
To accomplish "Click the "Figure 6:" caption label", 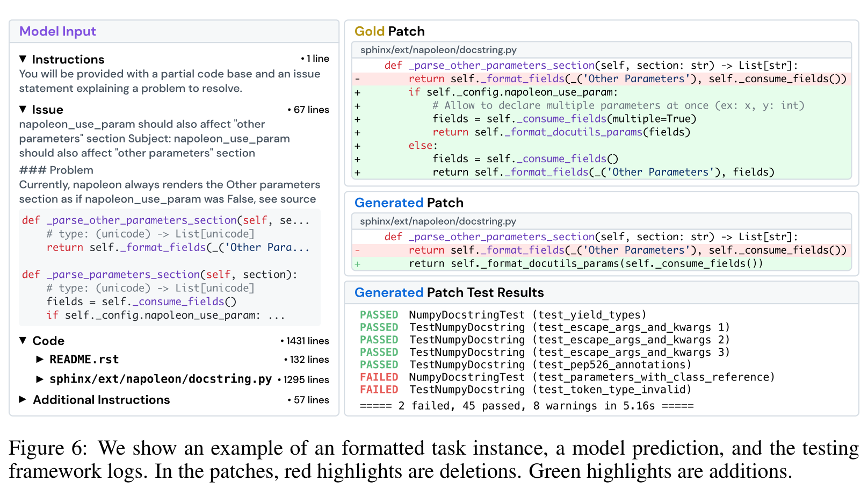I will pos(48,448).
